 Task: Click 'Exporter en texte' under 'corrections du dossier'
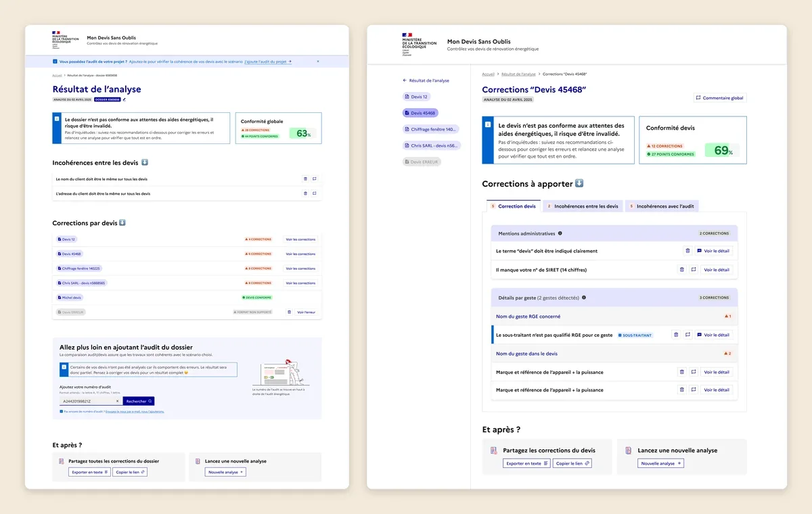point(89,472)
